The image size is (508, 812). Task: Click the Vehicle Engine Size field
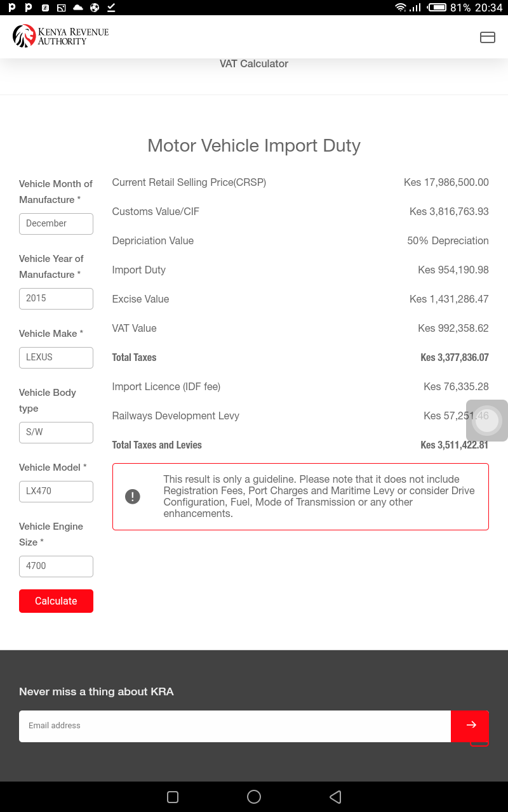pyautogui.click(x=56, y=566)
